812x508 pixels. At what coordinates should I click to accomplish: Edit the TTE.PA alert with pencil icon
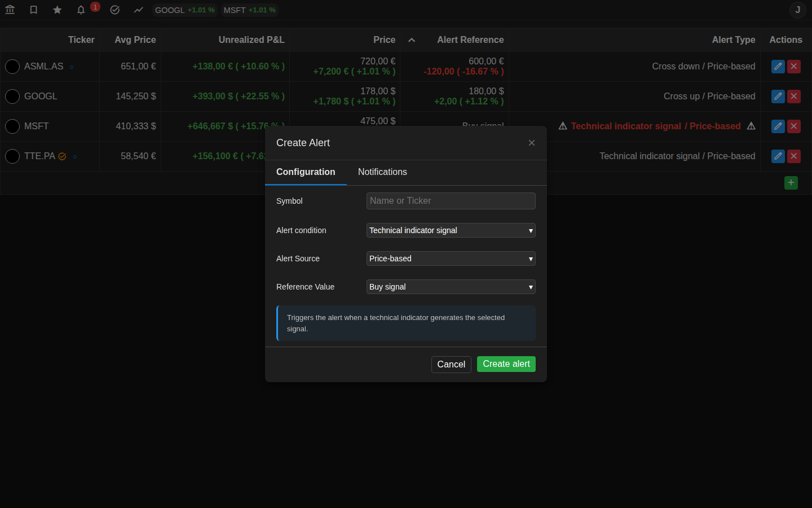click(x=778, y=156)
